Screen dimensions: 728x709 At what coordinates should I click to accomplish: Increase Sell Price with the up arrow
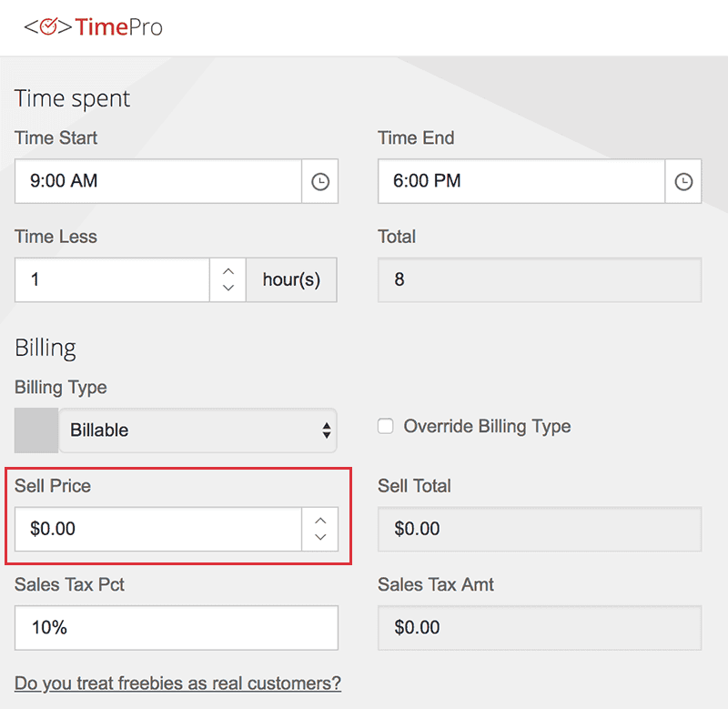[319, 521]
